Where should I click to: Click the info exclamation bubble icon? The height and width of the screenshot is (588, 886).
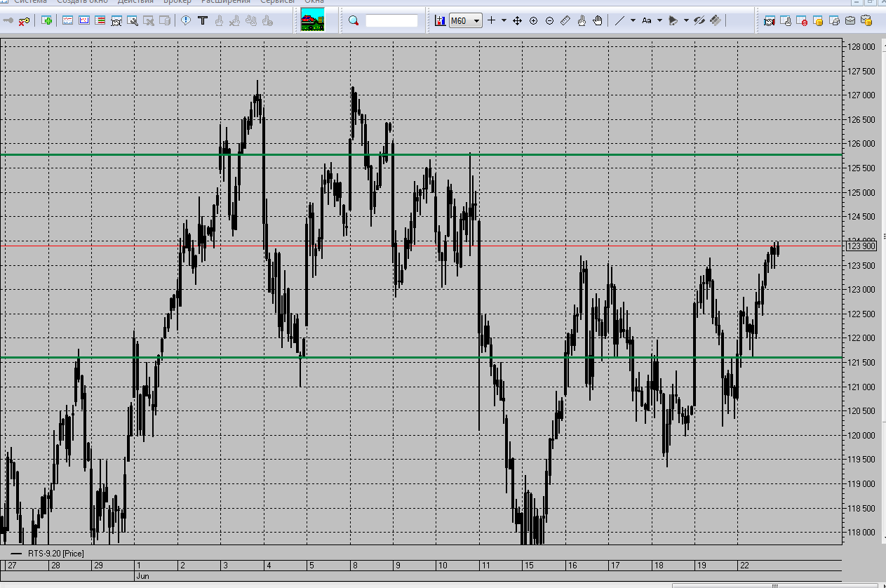tap(186, 20)
